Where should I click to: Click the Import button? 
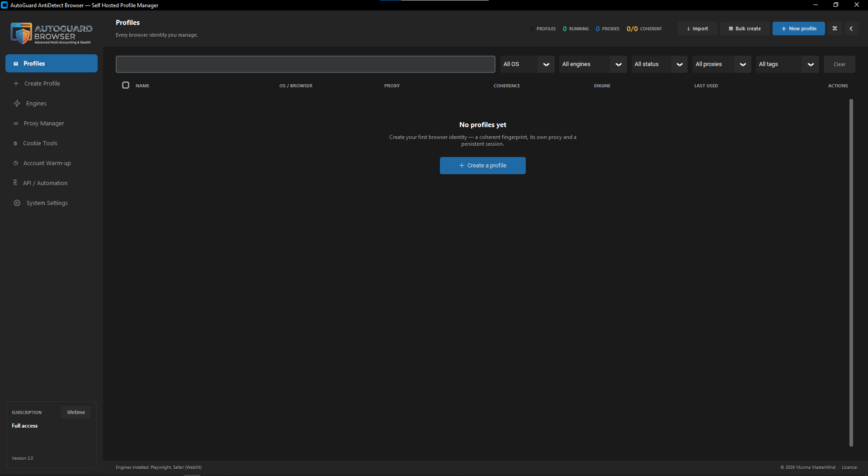tap(697, 29)
